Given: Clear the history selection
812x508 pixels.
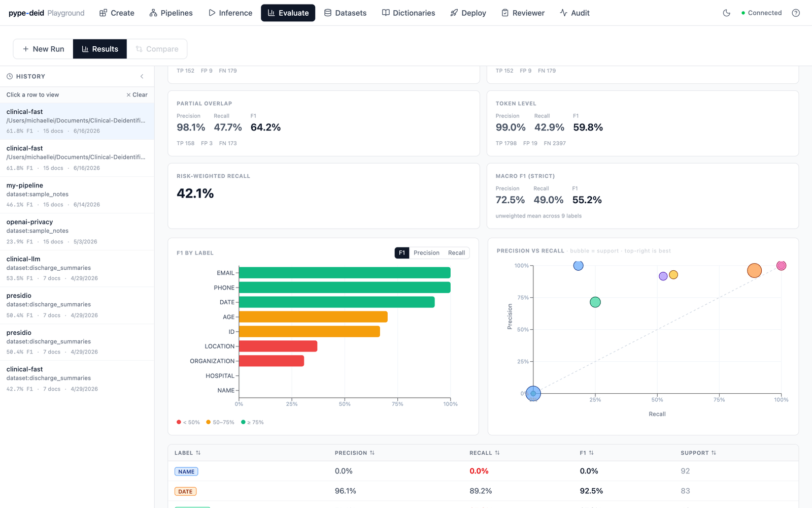Looking at the screenshot, I should (137, 94).
